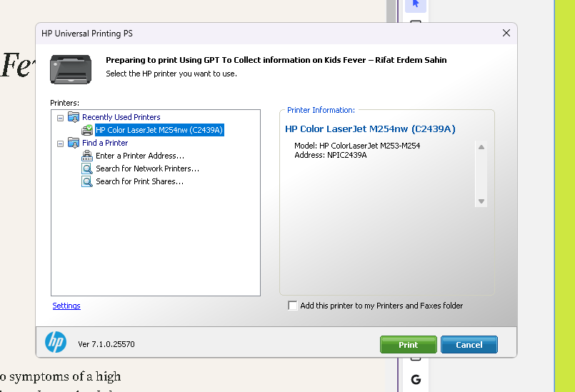Click the Search for Network Printers icon

pos(87,169)
